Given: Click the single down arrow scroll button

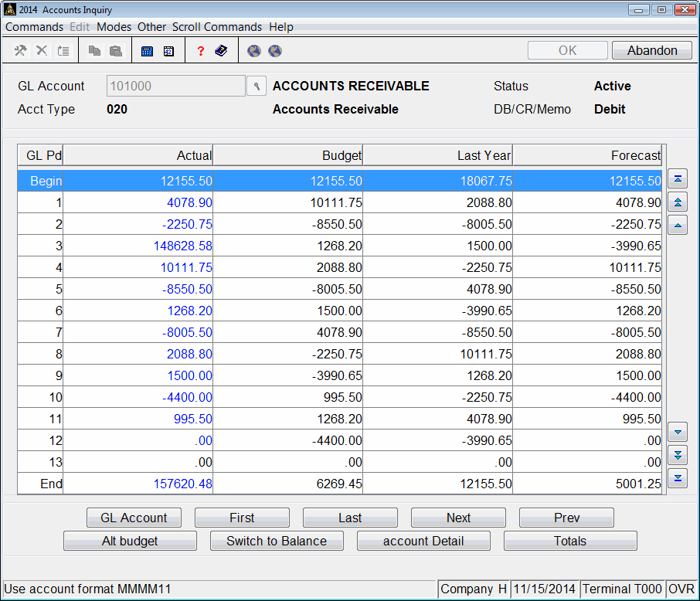Looking at the screenshot, I should tap(678, 433).
